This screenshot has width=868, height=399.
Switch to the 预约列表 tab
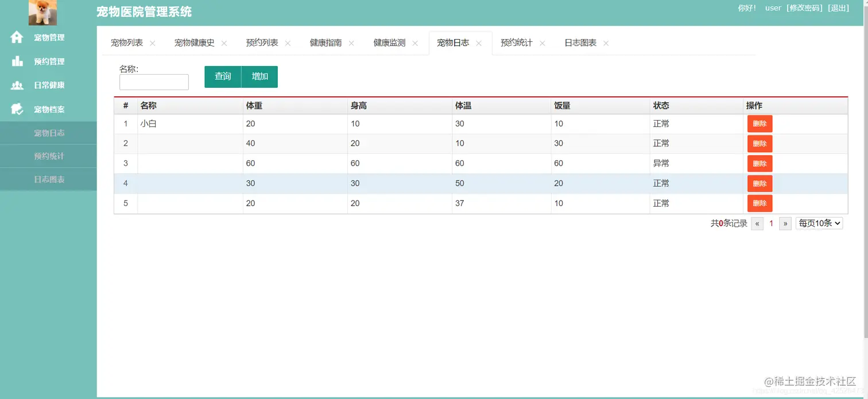[262, 43]
